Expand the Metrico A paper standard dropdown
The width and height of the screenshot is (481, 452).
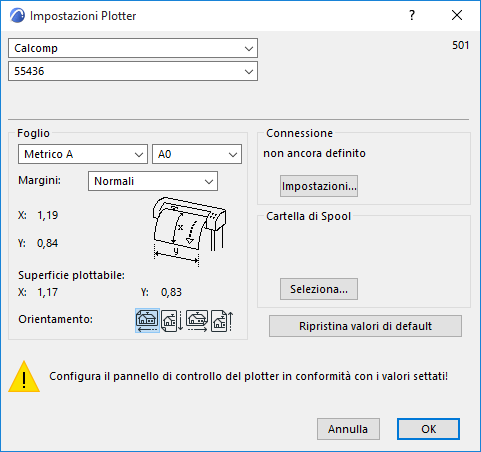[x=83, y=154]
